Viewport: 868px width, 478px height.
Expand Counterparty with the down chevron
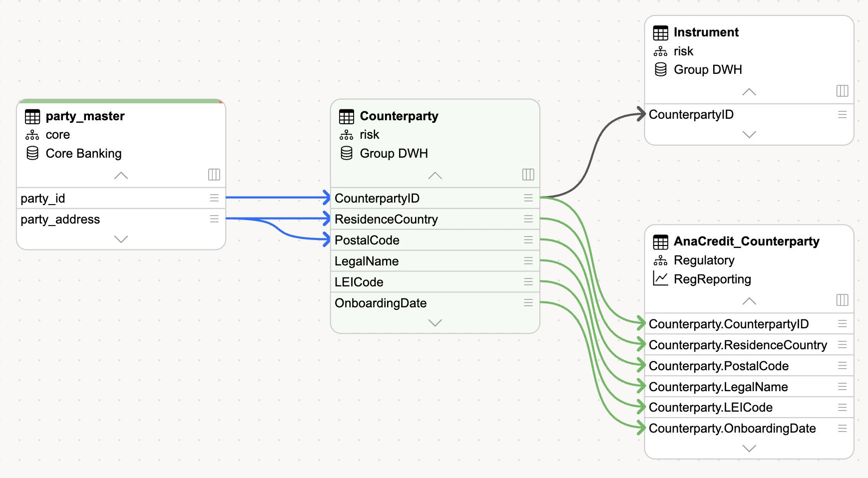point(435,323)
